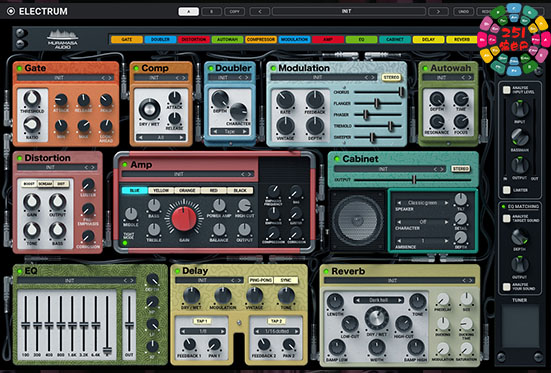Click the Electrum logo icon
This screenshot has height=373, width=551.
tap(11, 11)
